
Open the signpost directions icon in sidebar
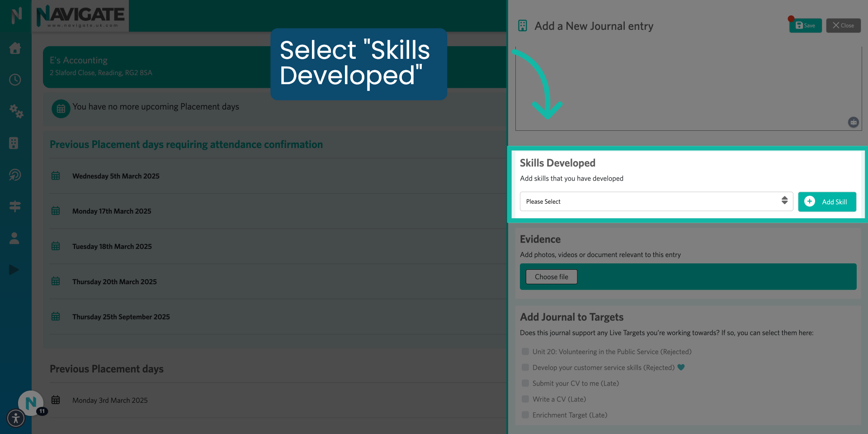(x=15, y=206)
